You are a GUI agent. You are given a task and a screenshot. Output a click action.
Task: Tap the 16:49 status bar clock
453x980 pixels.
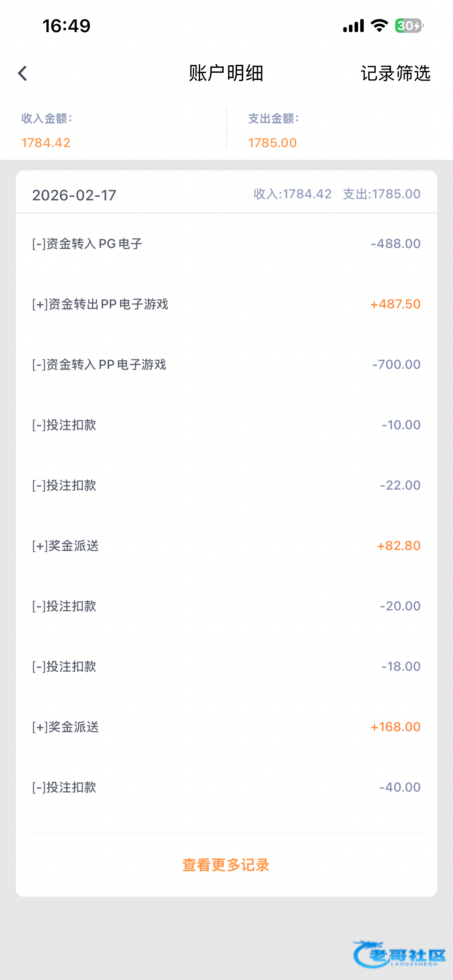[x=66, y=26]
